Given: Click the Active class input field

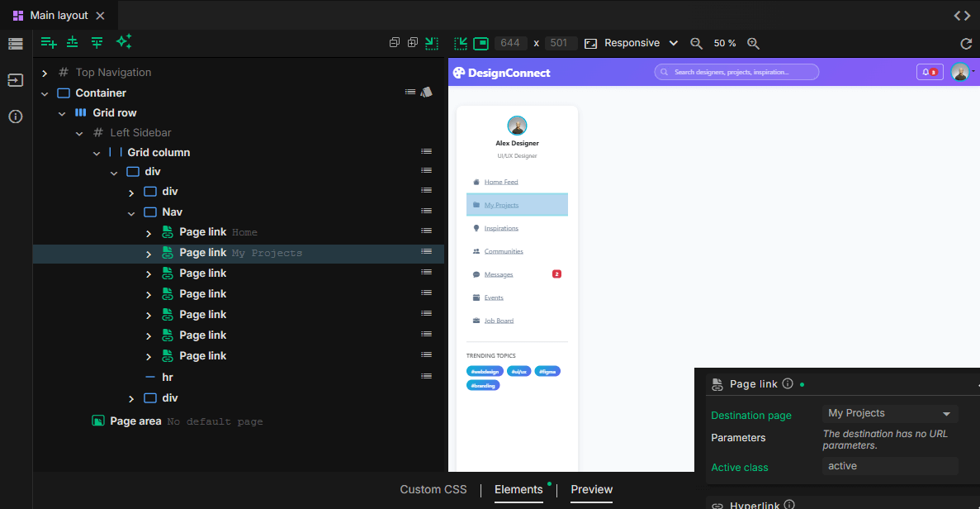Looking at the screenshot, I should click(x=890, y=466).
